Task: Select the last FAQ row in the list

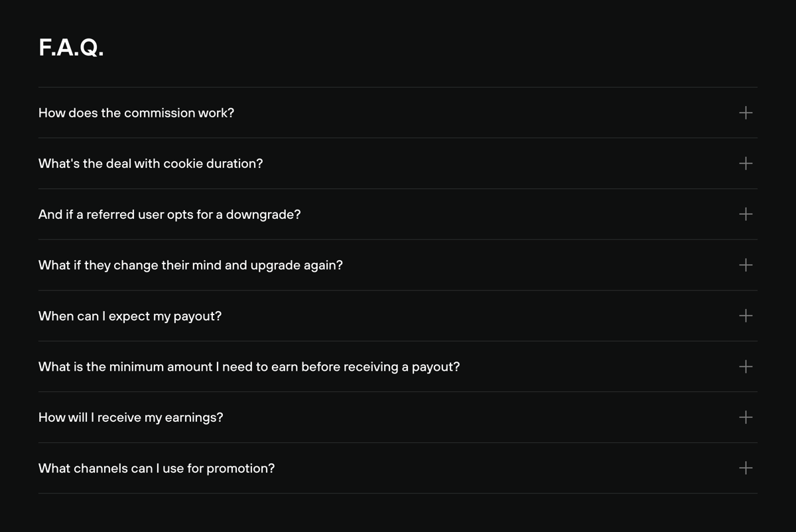Action: pyautogui.click(x=398, y=468)
